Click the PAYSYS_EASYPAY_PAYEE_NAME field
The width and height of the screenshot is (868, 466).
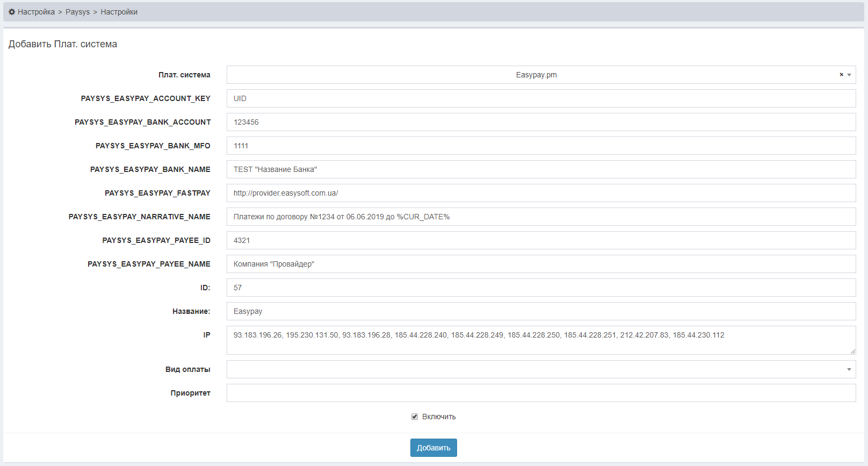[541, 264]
